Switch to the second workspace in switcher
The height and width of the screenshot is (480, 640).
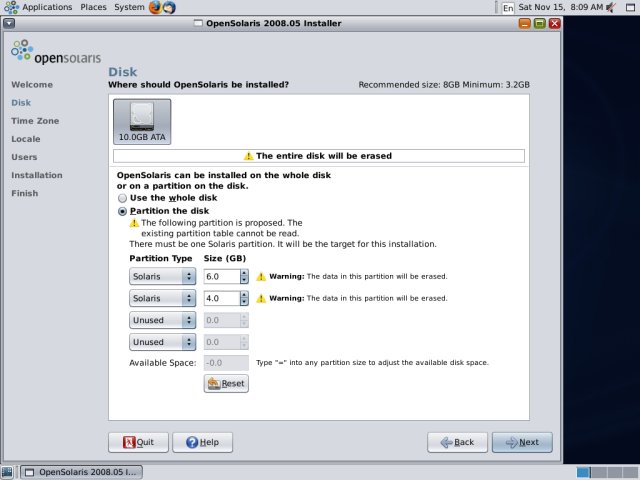pyautogui.click(x=599, y=472)
